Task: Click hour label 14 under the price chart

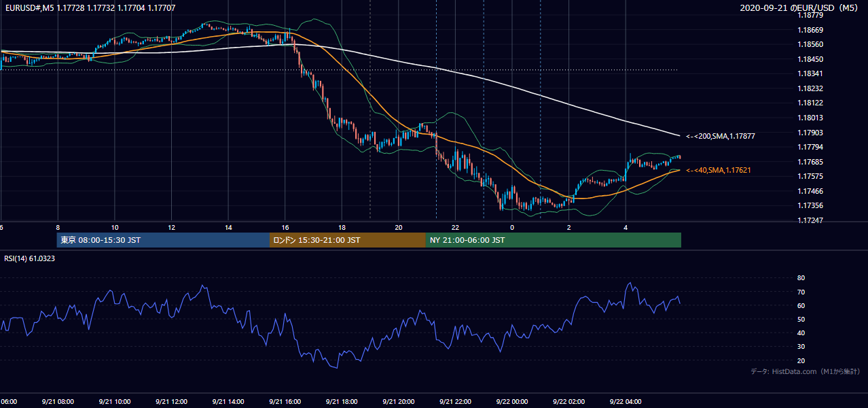Action: [x=228, y=227]
